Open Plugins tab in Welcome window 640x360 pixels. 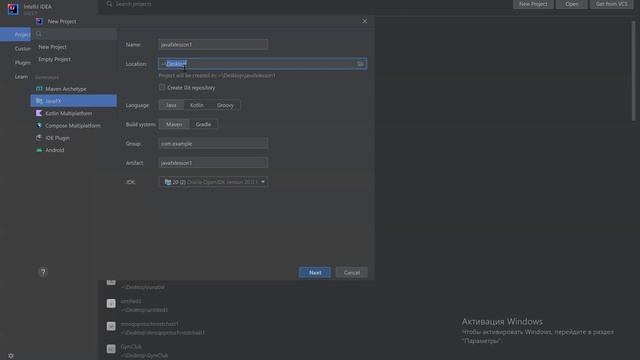[x=16, y=62]
